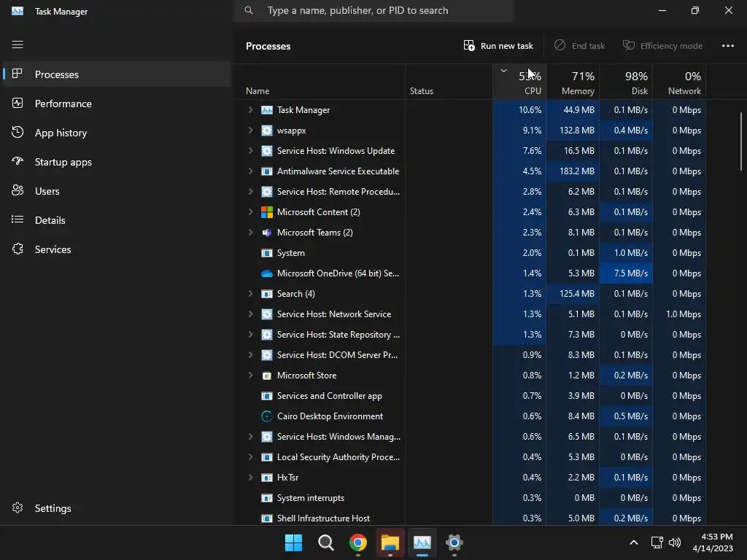Switch to the Details page
The height and width of the screenshot is (560, 747).
click(x=116, y=220)
